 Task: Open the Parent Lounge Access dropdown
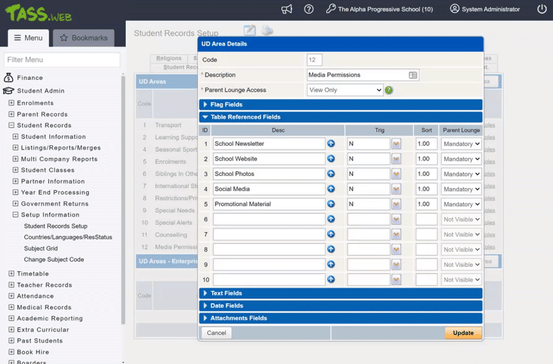(345, 90)
